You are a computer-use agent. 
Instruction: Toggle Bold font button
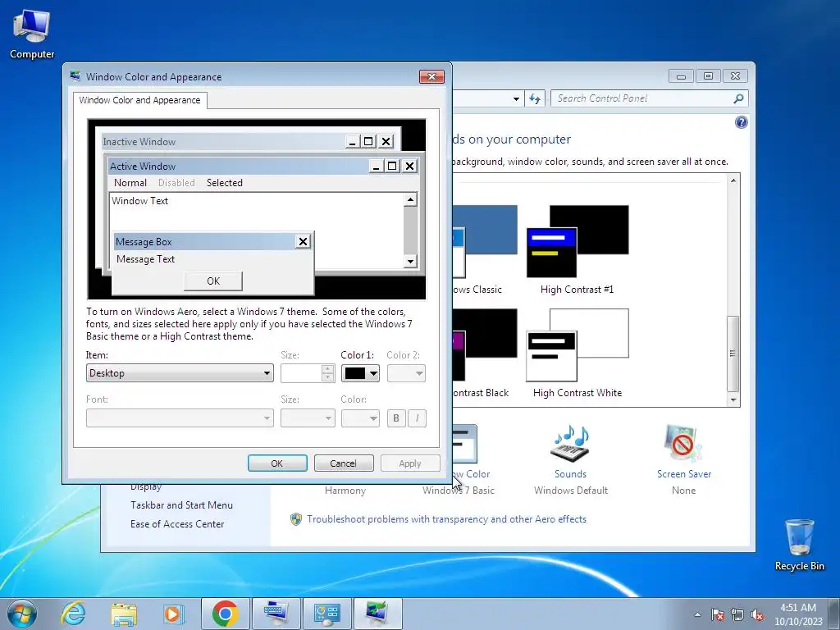pos(396,418)
